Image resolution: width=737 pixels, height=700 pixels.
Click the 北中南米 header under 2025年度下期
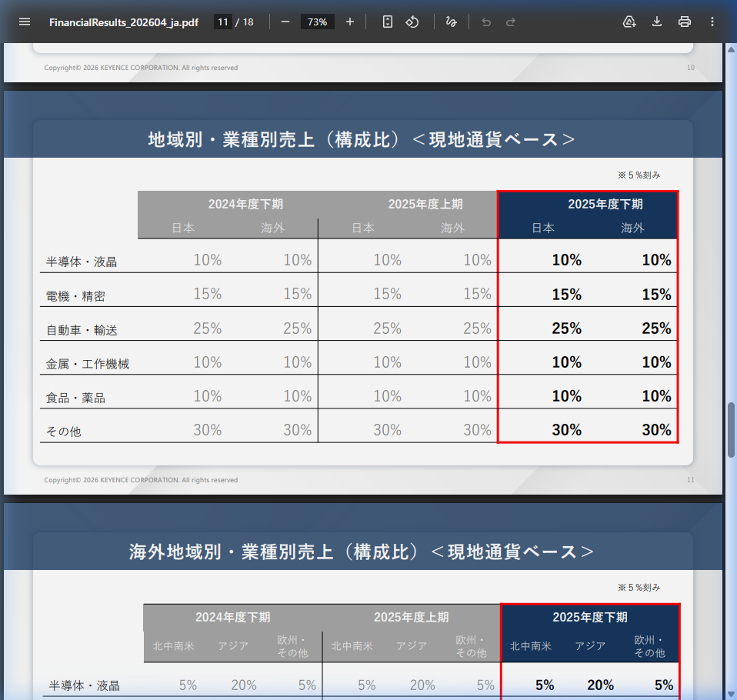531,646
